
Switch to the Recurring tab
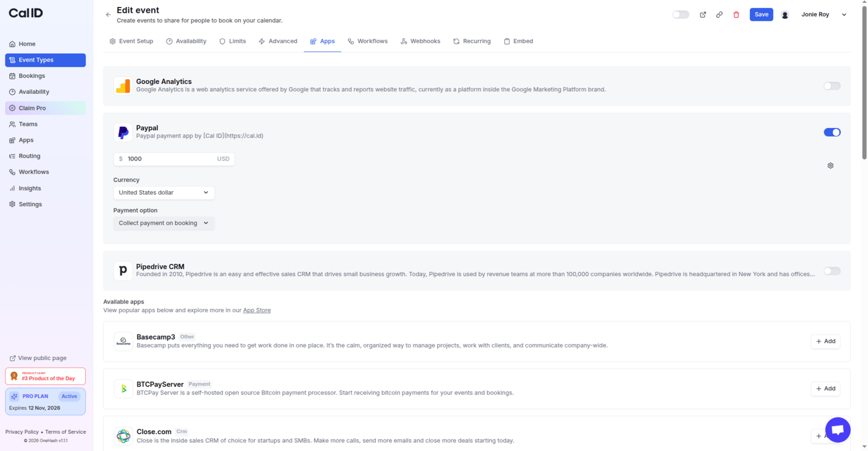click(x=472, y=41)
